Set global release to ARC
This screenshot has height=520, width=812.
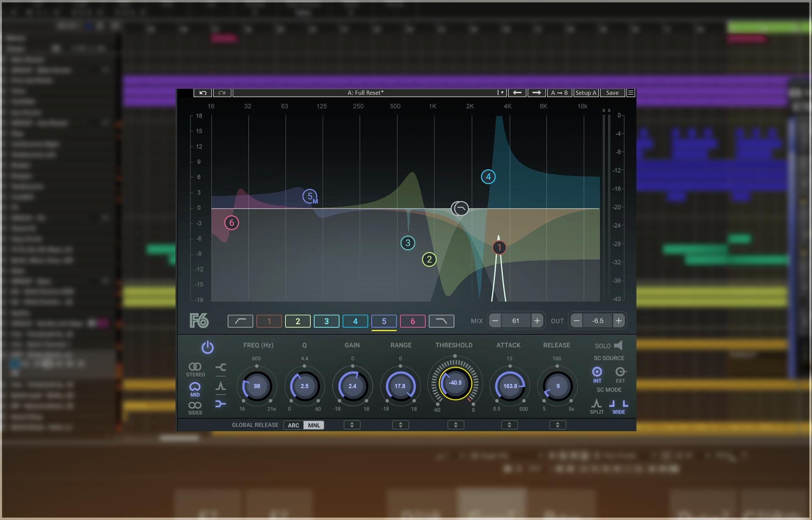tap(294, 425)
